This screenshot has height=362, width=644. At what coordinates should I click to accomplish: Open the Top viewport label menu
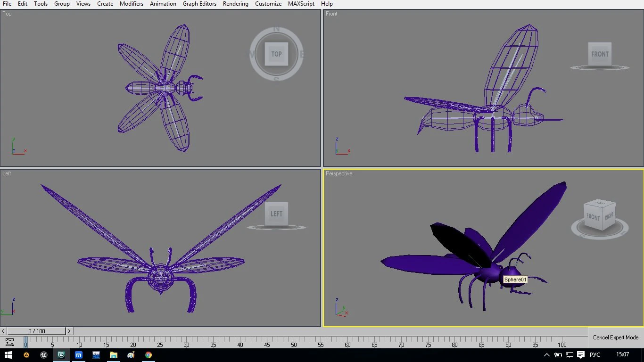coord(7,14)
